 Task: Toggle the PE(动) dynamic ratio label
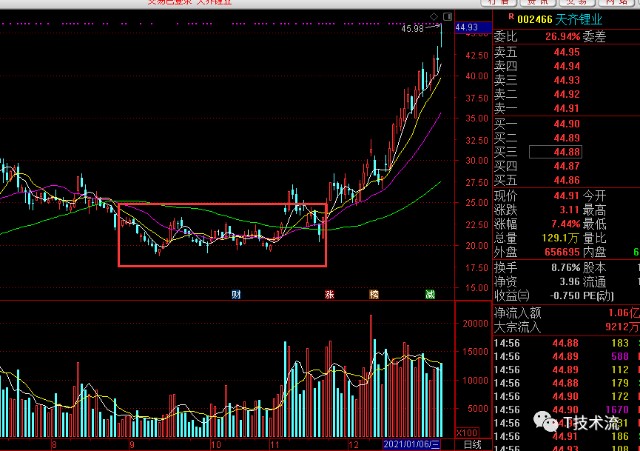pos(601,296)
